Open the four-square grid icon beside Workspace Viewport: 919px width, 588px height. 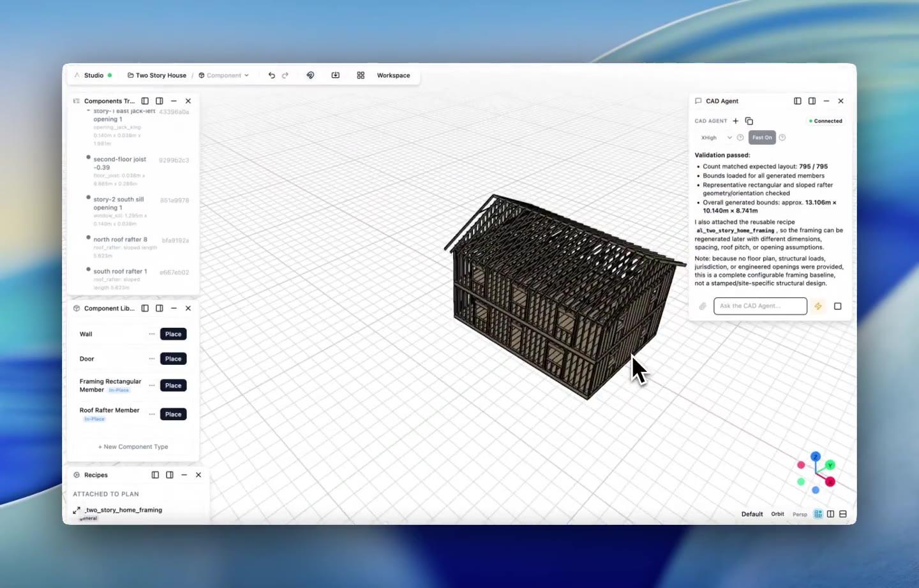[361, 75]
